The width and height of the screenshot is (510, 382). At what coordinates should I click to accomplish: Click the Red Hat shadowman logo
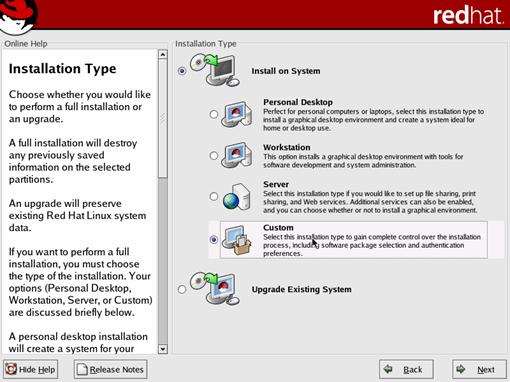point(19,16)
